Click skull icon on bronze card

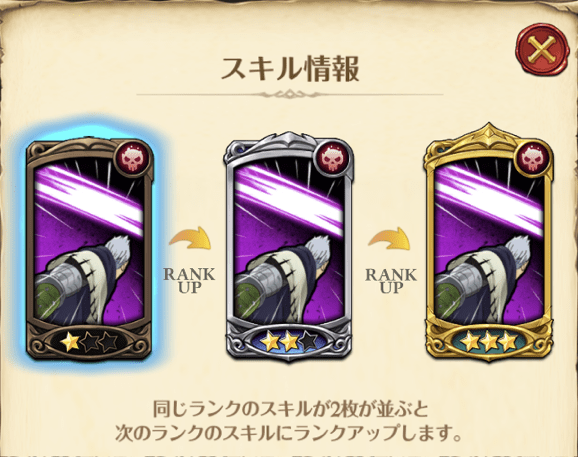[x=133, y=158]
